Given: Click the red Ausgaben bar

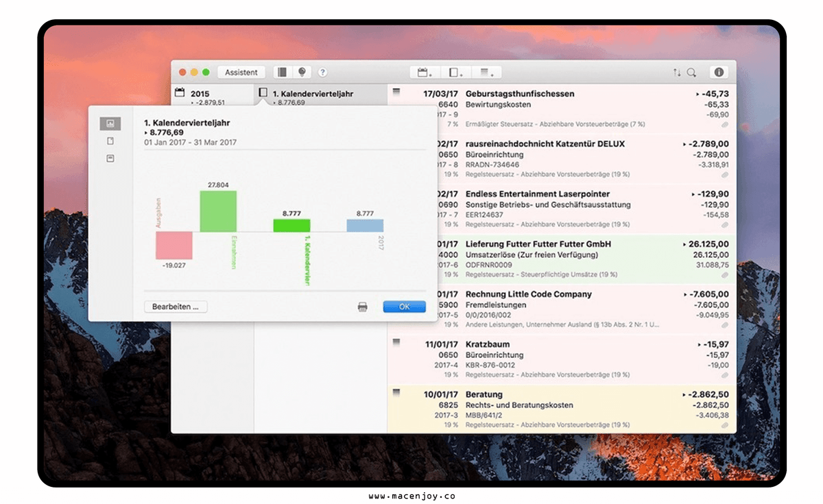Looking at the screenshot, I should (174, 245).
